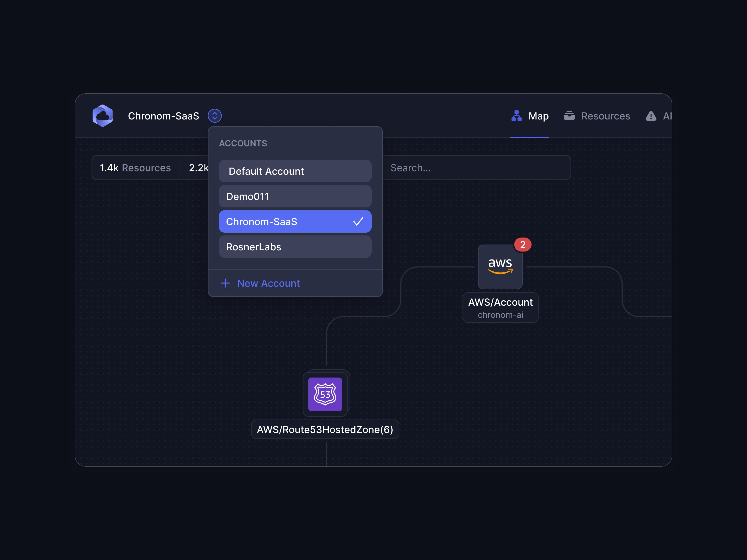
Task: Open the AWS account node icon
Action: point(500,267)
